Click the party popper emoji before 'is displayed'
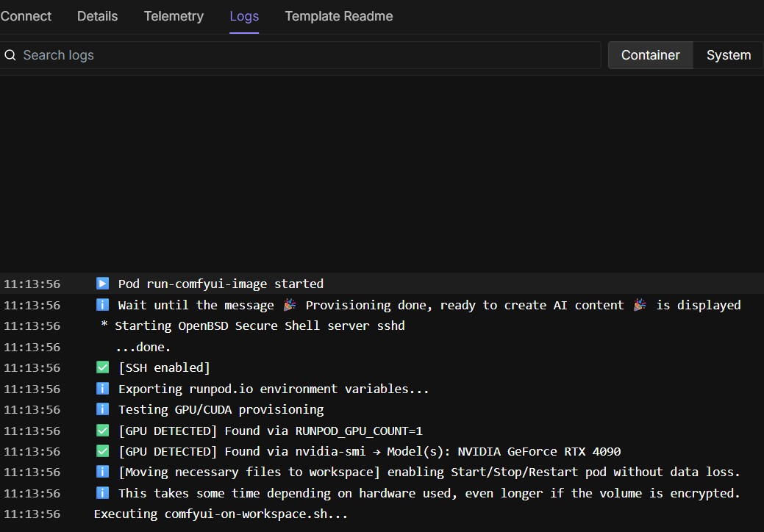The image size is (764, 532). [x=640, y=305]
